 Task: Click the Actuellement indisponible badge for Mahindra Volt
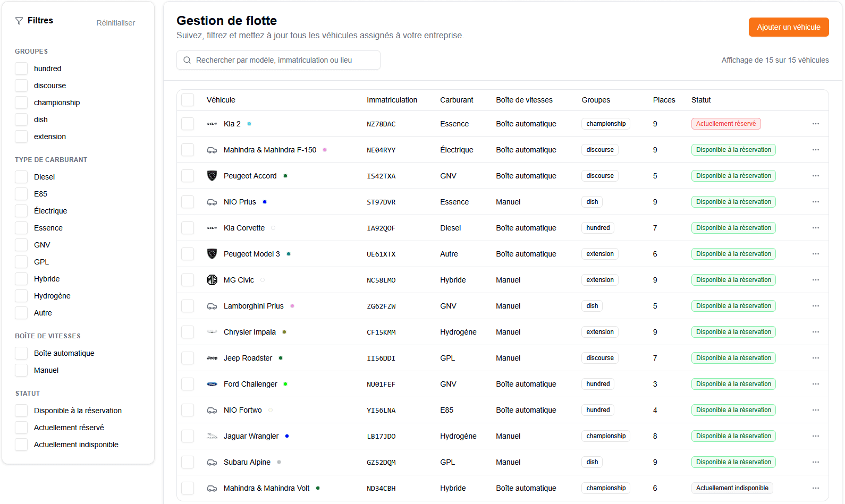[732, 488]
